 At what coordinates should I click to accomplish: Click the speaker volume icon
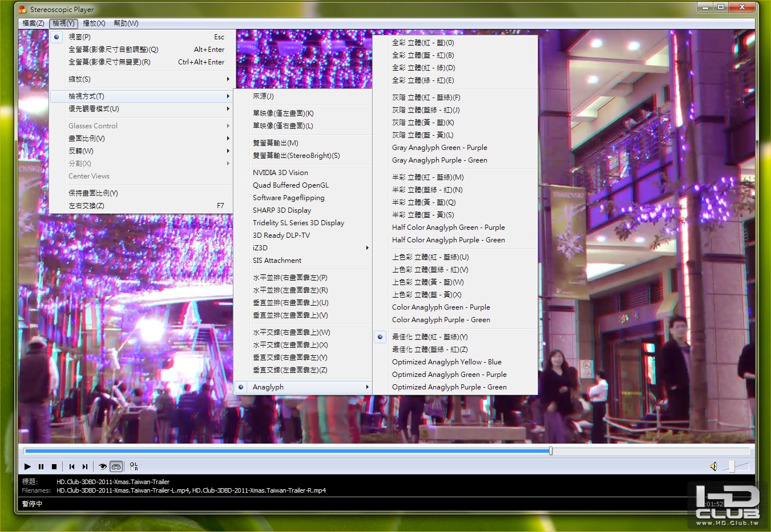(713, 466)
